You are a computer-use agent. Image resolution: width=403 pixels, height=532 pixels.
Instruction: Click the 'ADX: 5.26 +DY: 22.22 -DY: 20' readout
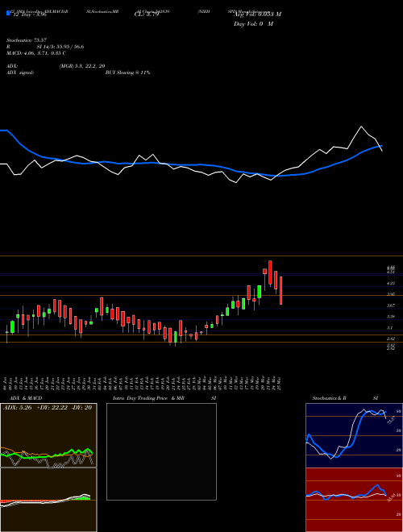[x=48, y=408]
